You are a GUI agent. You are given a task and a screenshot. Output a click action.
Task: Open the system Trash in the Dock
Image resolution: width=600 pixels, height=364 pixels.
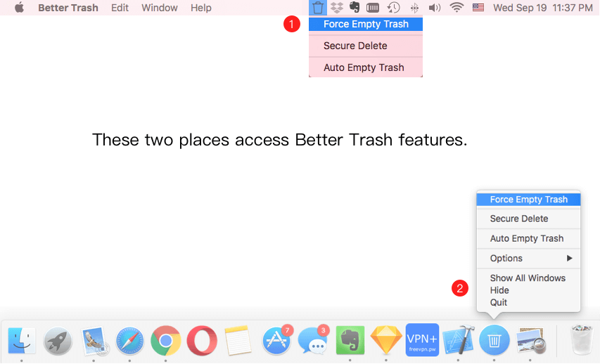[582, 340]
